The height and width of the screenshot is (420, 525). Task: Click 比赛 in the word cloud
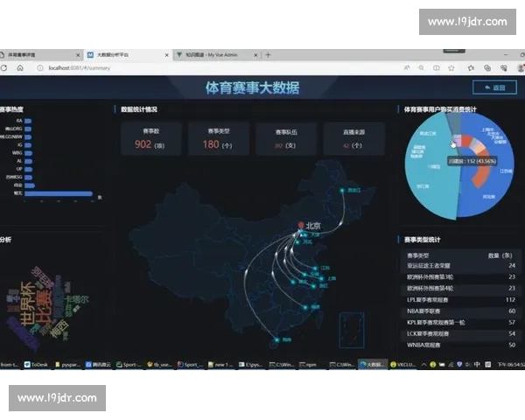pos(45,307)
